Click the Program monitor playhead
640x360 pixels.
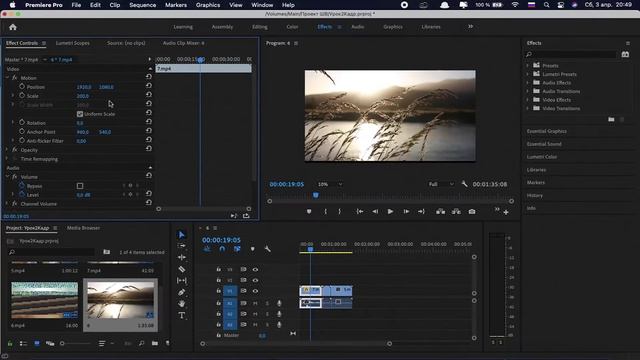[x=316, y=196]
